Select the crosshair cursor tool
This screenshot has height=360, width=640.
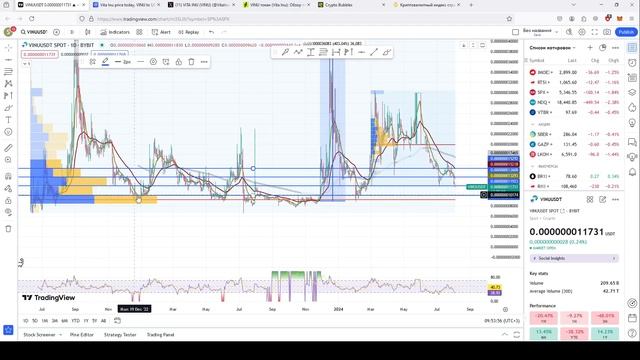point(8,48)
